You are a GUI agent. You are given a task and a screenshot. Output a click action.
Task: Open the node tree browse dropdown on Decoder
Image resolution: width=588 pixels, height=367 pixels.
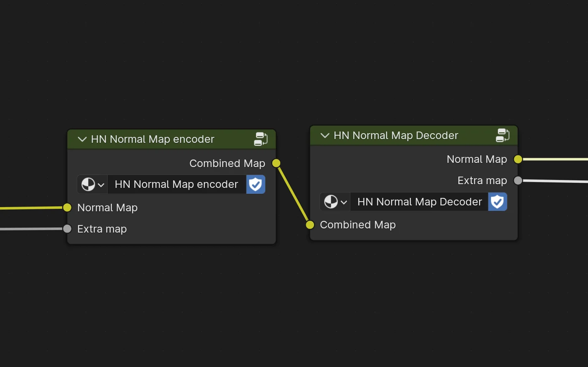[344, 202]
